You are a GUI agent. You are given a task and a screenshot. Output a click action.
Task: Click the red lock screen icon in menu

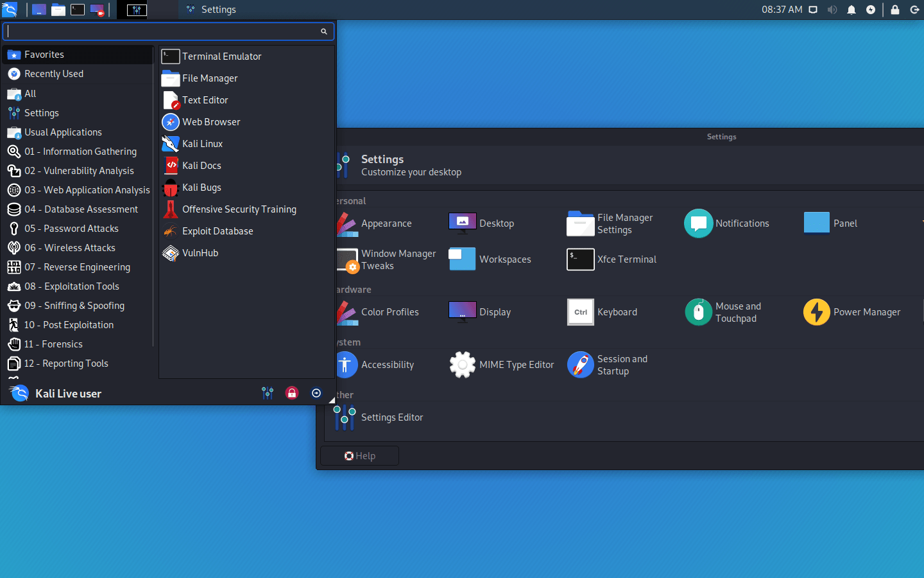point(292,393)
